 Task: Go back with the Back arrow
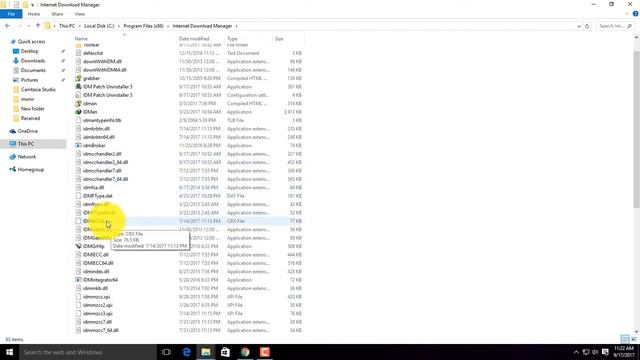click(8, 26)
